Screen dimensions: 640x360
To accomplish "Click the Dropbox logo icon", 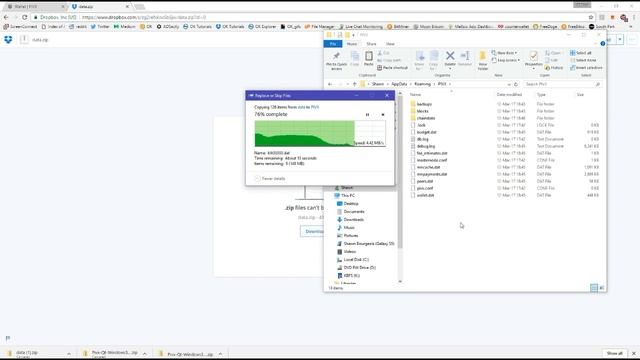I will (x=8, y=39).
